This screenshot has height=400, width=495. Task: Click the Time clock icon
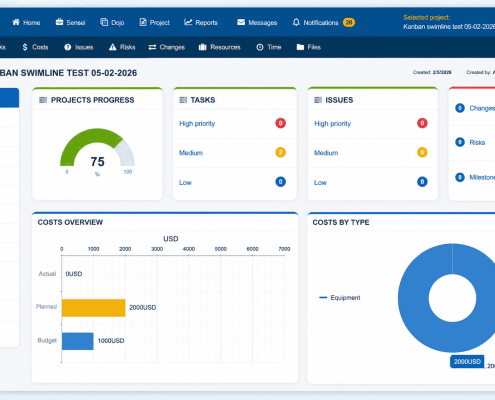tap(260, 47)
